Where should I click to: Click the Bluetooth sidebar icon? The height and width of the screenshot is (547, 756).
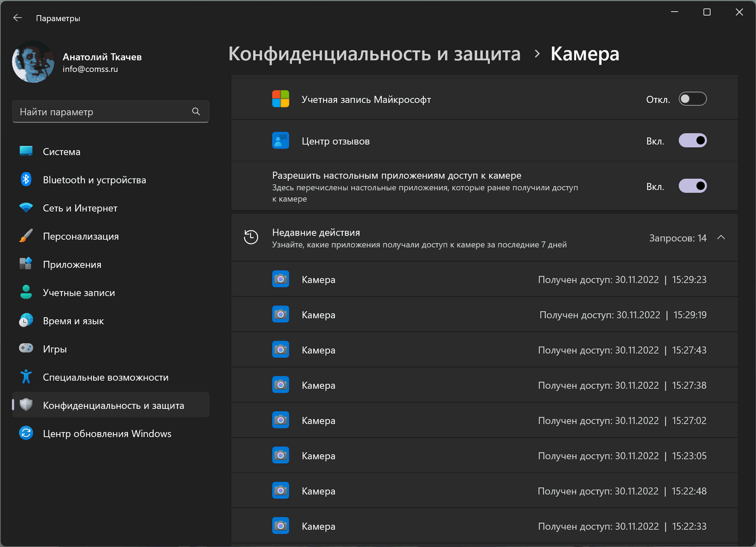coord(26,179)
